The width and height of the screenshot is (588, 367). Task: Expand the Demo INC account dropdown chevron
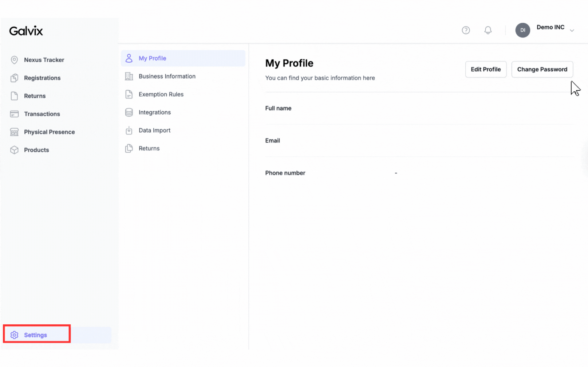[572, 31]
